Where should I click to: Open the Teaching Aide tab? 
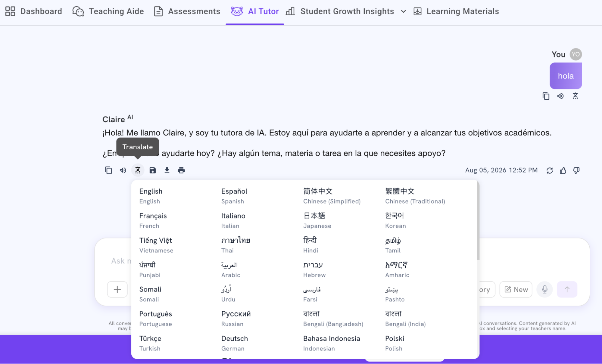(108, 11)
